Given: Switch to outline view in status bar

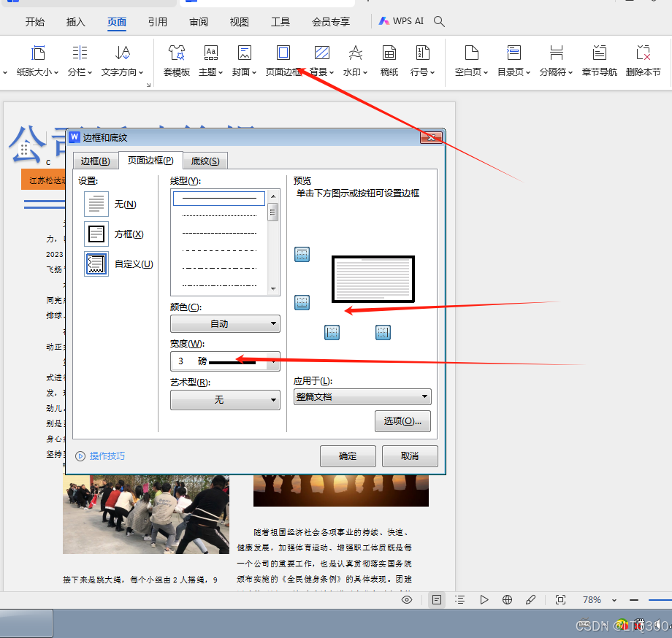Looking at the screenshot, I should tap(460, 600).
